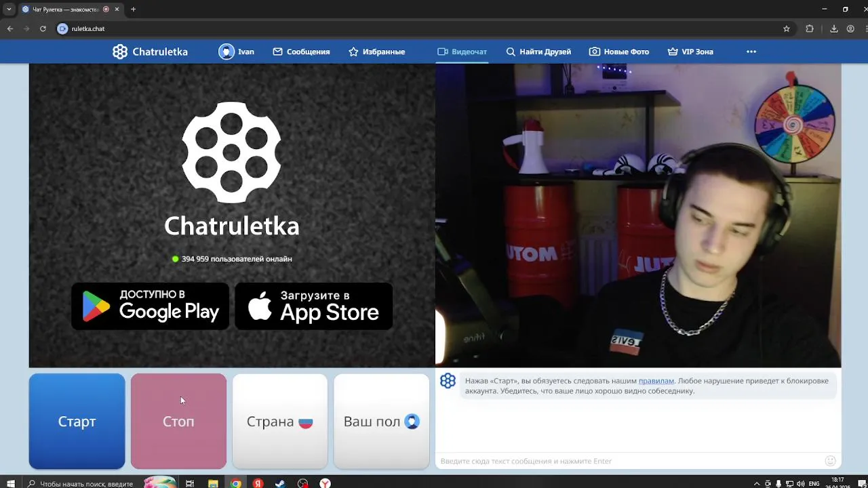This screenshot has height=488, width=868.
Task: Open Google Chrome from taskbar
Action: 235,483
